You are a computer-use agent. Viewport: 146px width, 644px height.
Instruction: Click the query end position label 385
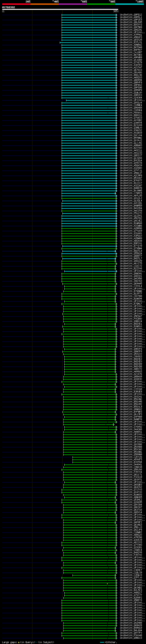click(115, 11)
